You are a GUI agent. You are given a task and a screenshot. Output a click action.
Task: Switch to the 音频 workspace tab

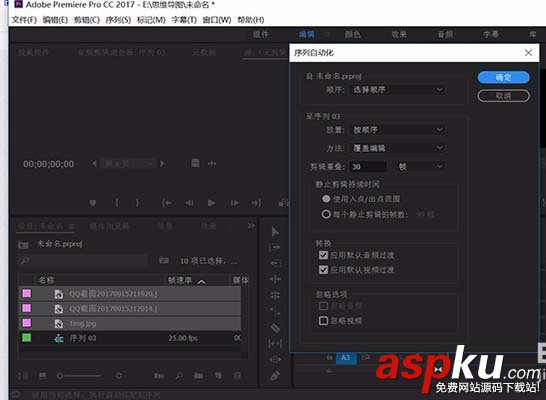[445, 34]
